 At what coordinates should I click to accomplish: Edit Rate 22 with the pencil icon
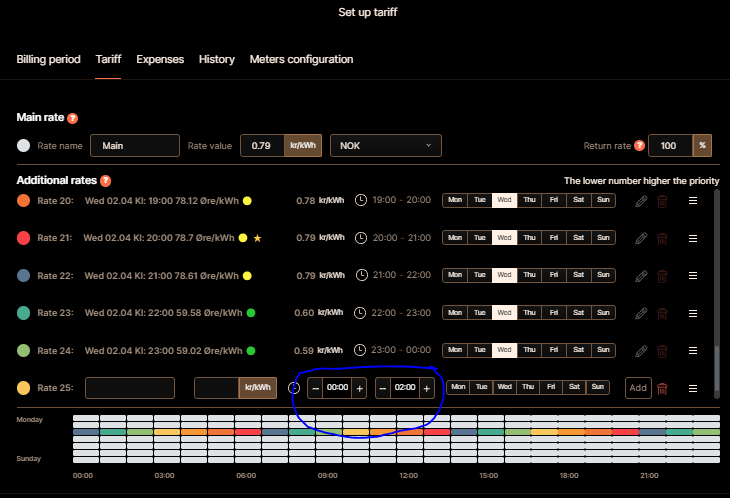click(641, 276)
